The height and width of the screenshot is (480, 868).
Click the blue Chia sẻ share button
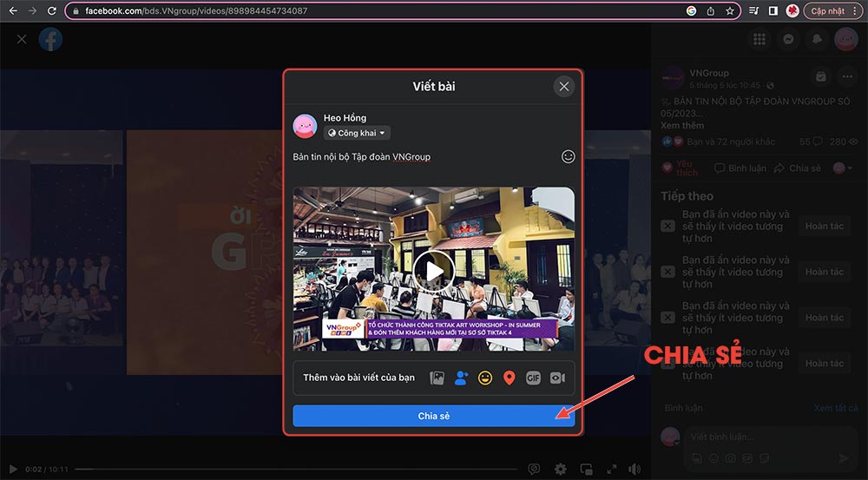(x=433, y=416)
